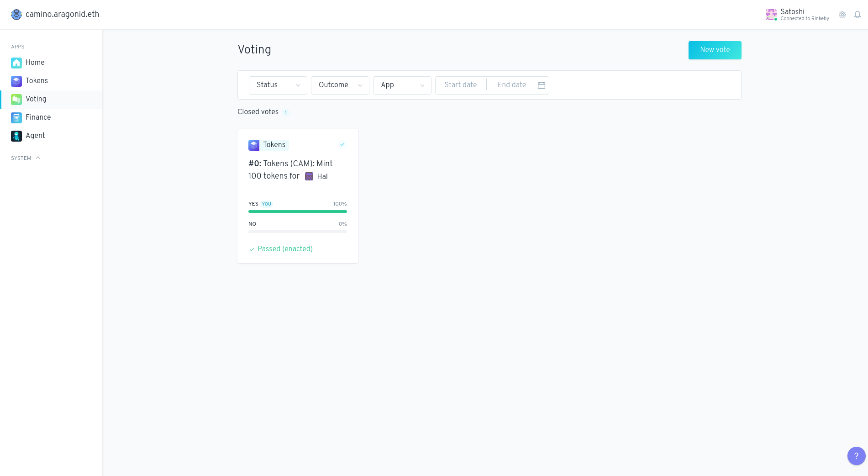
Task: Click the Agent icon in sidebar
Action: pyautogui.click(x=16, y=136)
